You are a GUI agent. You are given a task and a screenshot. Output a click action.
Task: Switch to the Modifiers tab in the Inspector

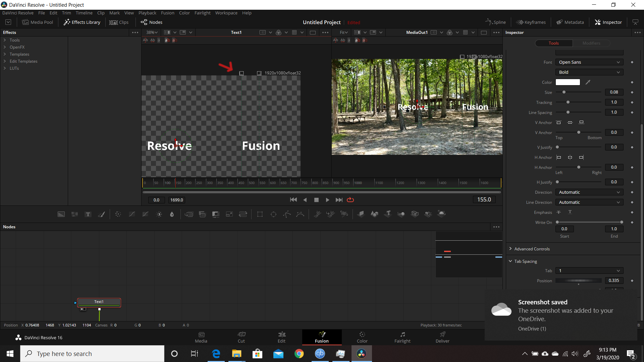[x=591, y=43]
